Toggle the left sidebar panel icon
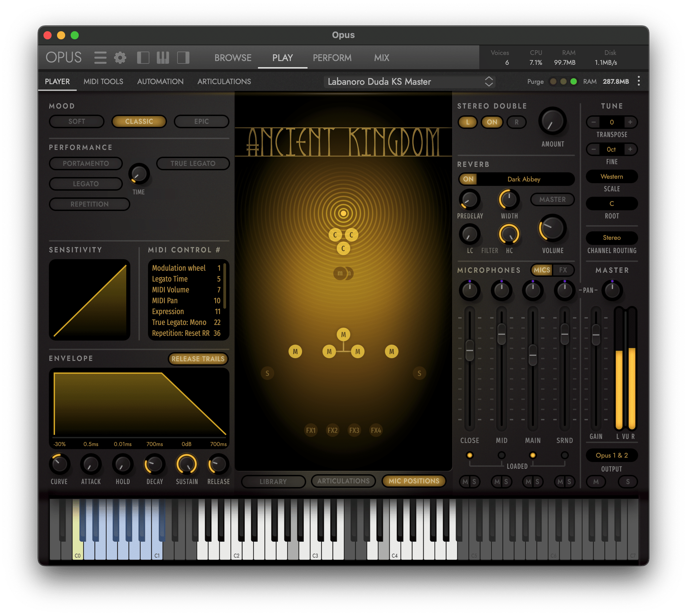 tap(143, 58)
